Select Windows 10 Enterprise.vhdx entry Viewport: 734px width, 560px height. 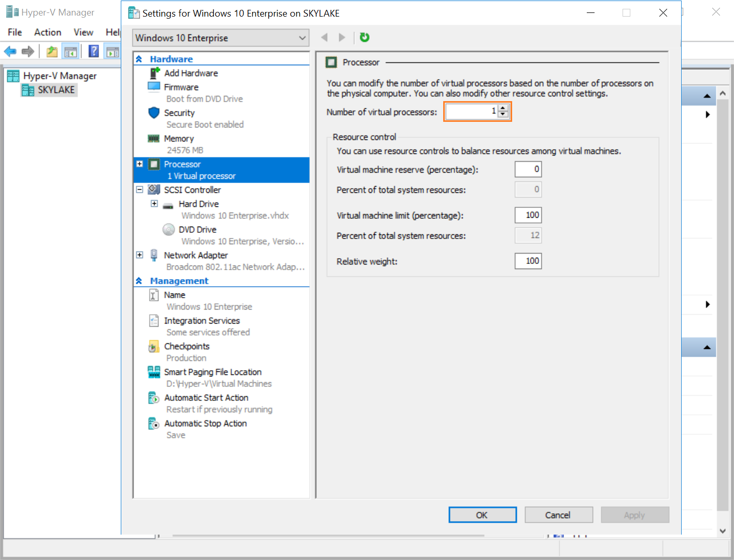click(x=235, y=216)
